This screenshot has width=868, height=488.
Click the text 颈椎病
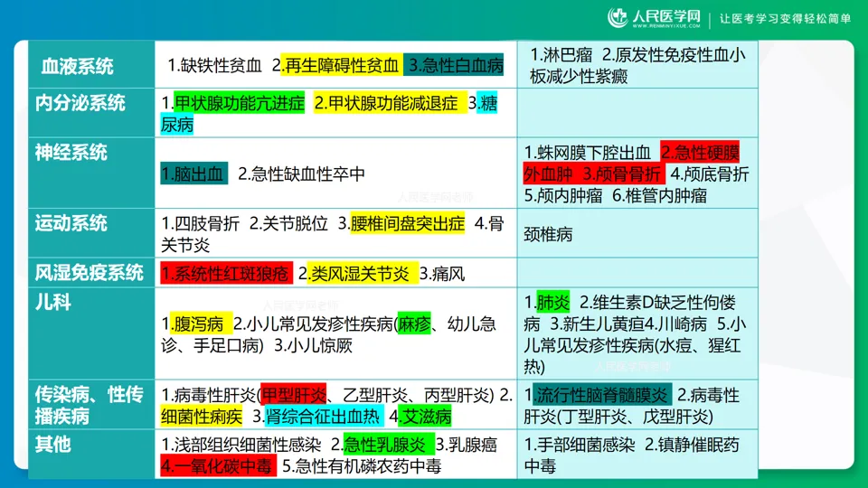548,235
